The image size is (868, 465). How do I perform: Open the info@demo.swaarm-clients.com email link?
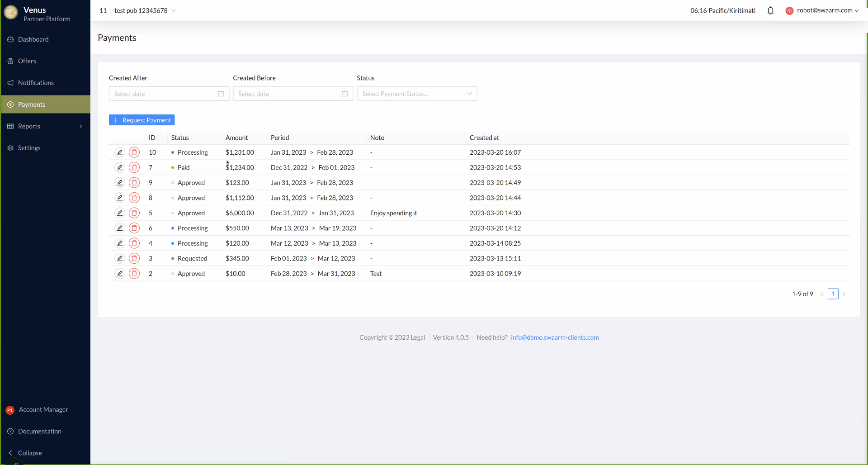554,337
